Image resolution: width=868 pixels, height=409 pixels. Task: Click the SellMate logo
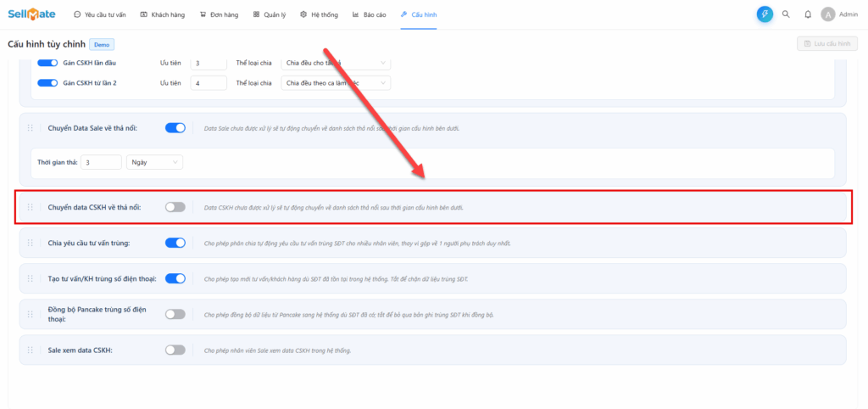point(31,14)
